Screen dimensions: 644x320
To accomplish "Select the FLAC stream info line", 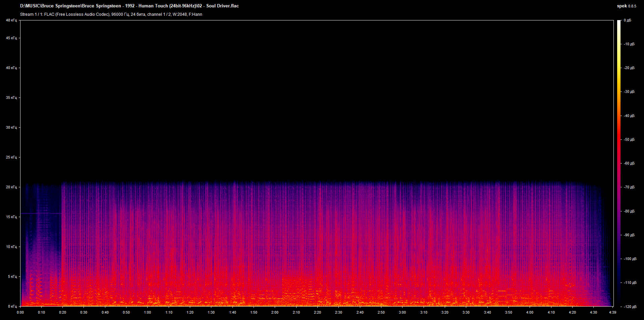I will 111,14.
